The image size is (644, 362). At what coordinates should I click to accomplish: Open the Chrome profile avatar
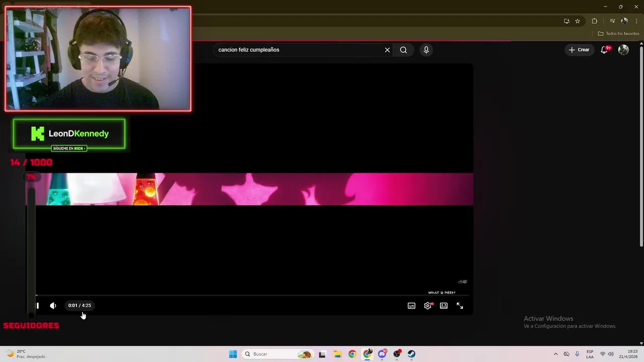[x=624, y=21]
